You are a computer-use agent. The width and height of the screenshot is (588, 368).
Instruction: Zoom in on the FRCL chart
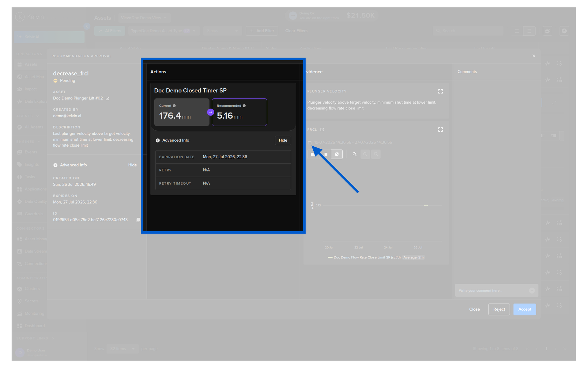pos(354,154)
